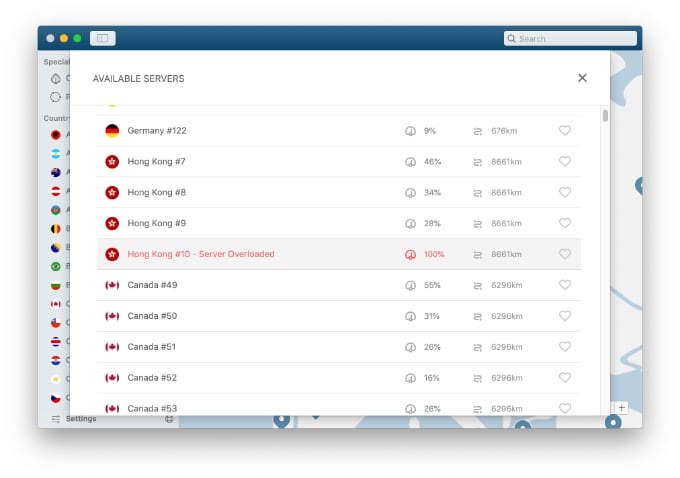680x478 pixels.
Task: Select Canada #52 server name
Action: (152, 377)
